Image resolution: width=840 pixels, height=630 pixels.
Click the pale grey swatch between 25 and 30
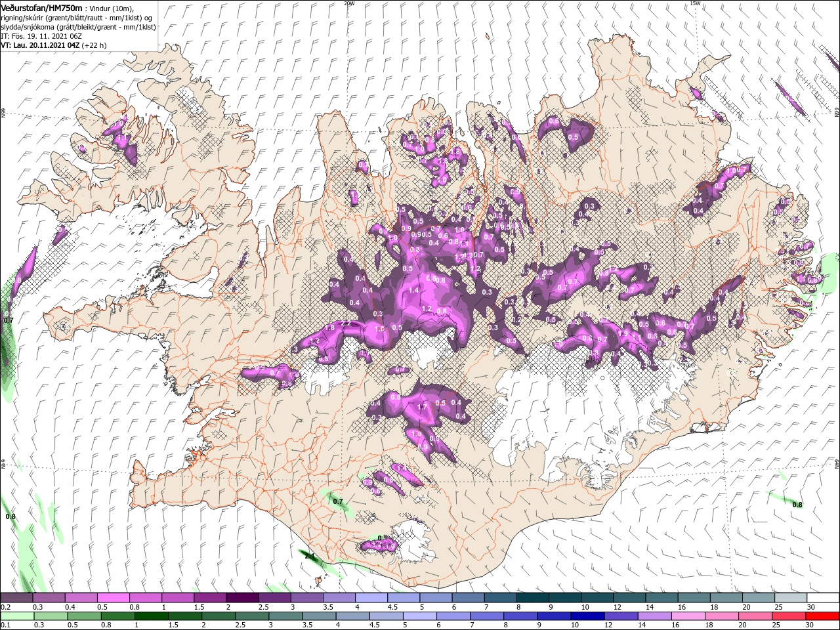pyautogui.click(x=790, y=598)
